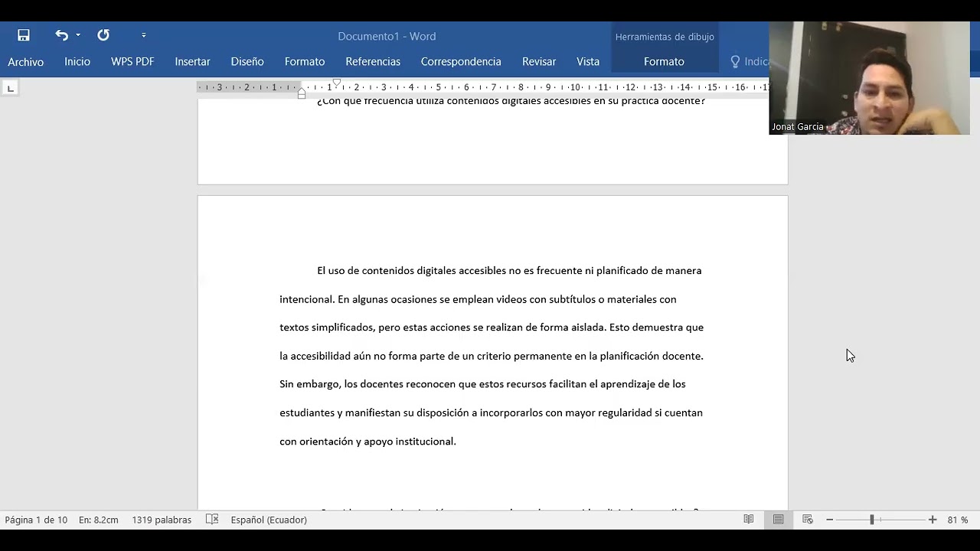Screen dimensions: 980x551
Task: Open Customize Quick Access Toolbar dropdown
Action: (x=143, y=35)
